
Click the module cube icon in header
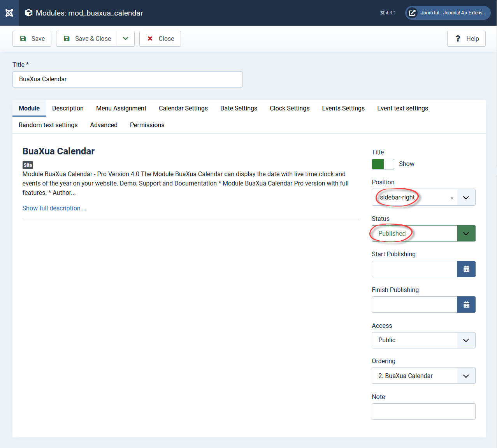tap(28, 13)
